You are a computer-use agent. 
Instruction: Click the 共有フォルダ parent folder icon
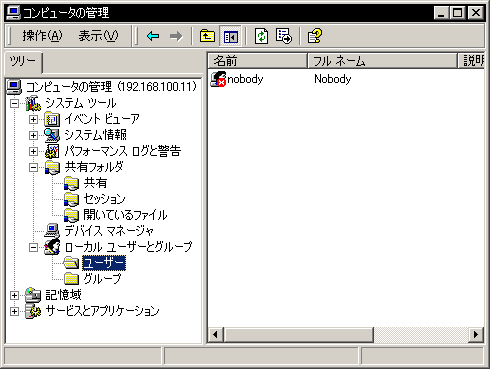(52, 167)
